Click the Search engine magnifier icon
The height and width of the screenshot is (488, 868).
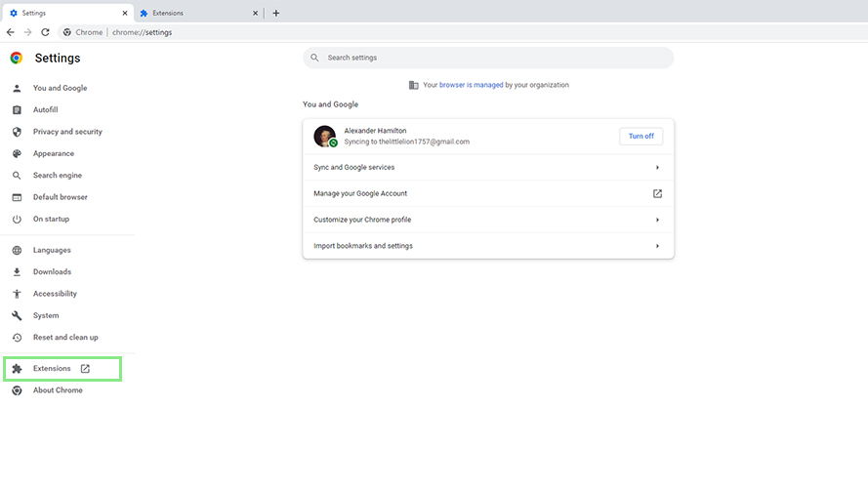tap(17, 176)
